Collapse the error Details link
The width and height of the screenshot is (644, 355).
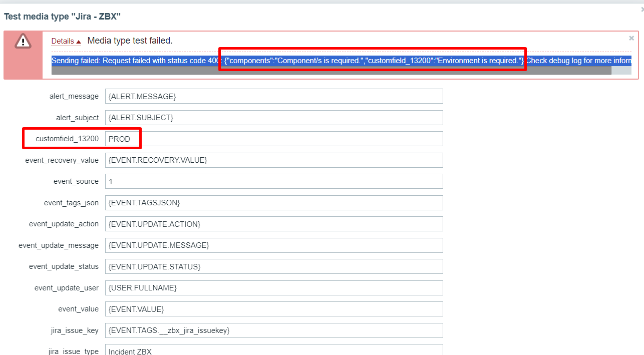pyautogui.click(x=66, y=41)
